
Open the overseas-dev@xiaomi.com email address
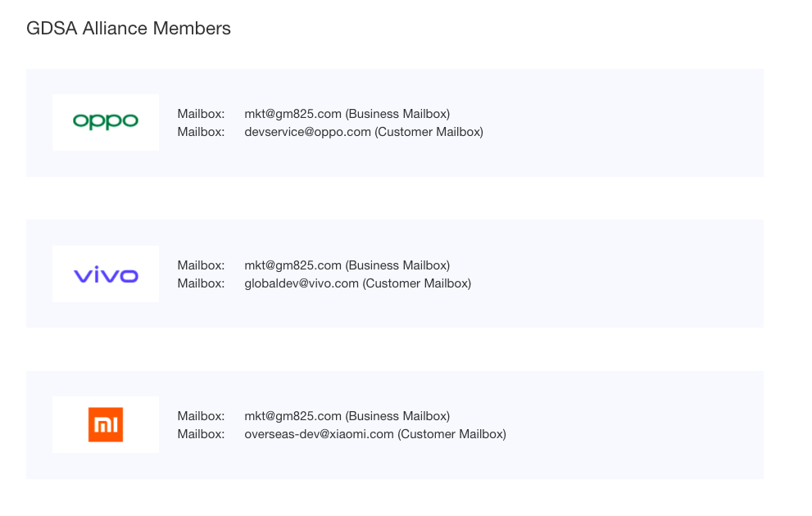(319, 434)
